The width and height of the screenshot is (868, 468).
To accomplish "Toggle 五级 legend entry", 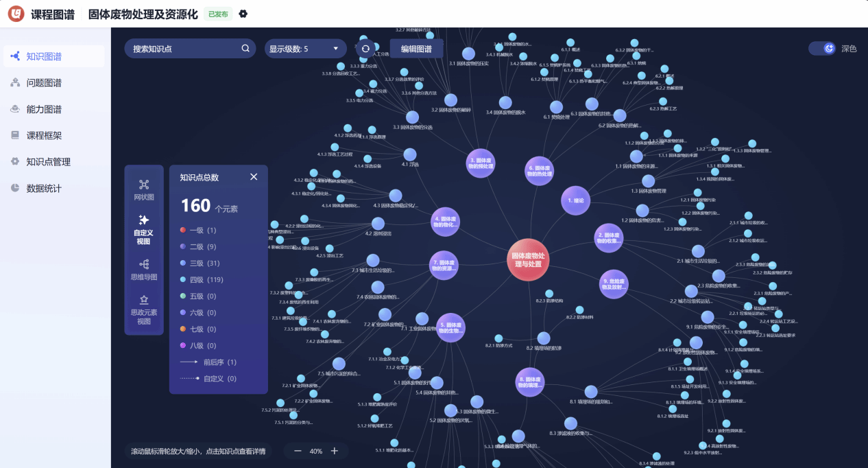I will (x=198, y=296).
